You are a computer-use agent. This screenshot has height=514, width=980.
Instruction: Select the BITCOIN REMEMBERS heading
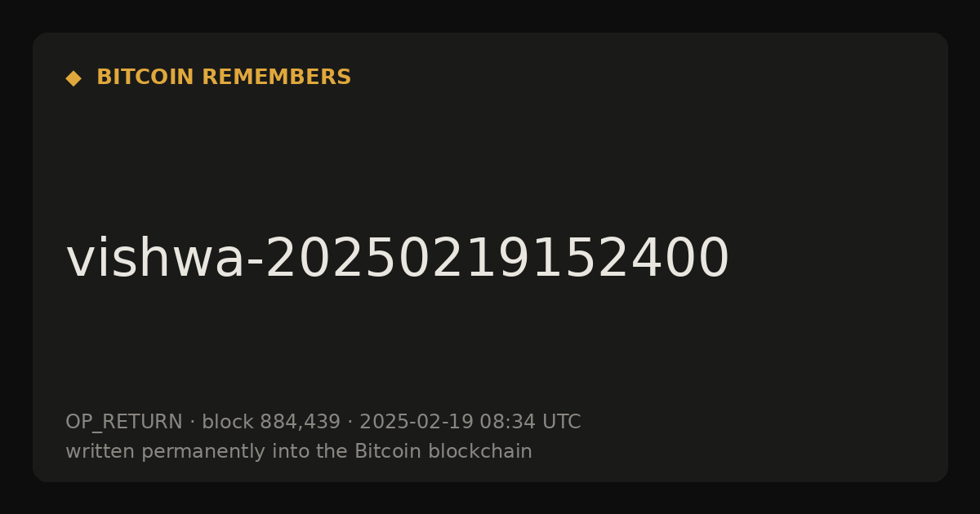coord(224,78)
